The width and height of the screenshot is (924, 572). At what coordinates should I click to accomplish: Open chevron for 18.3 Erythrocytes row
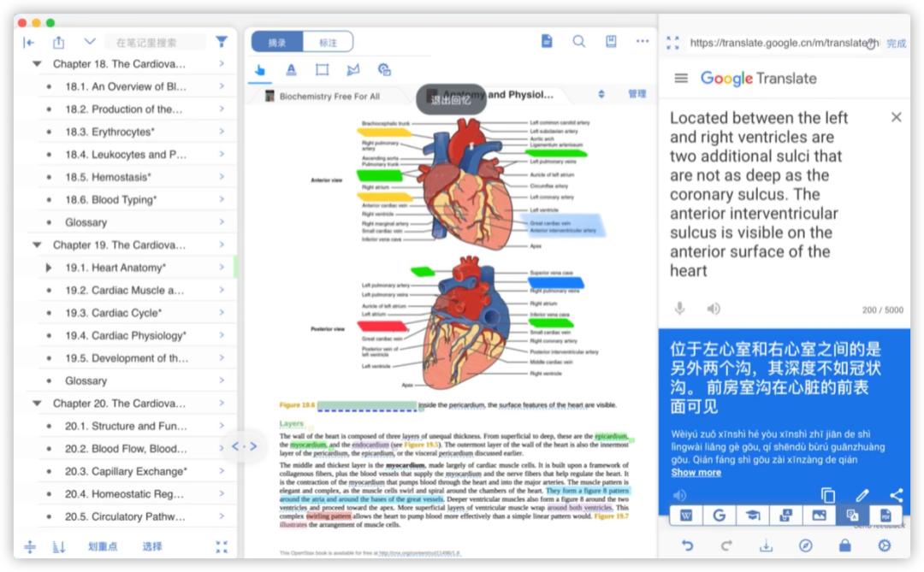point(222,132)
